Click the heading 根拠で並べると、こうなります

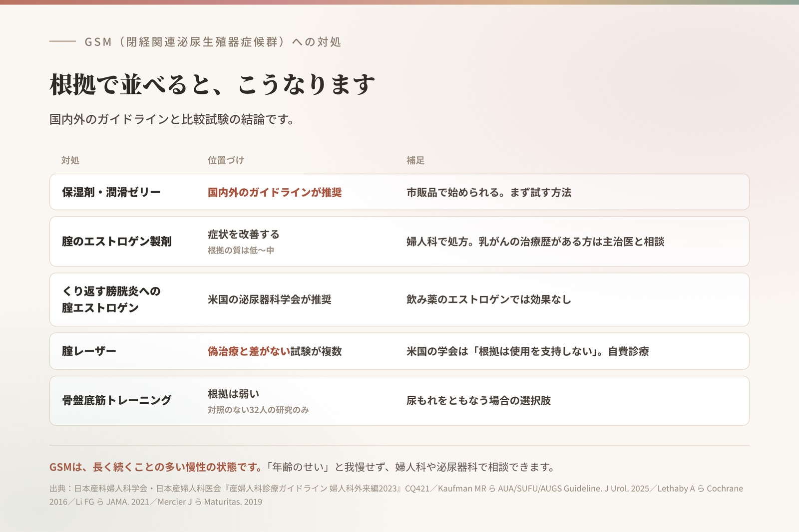pyautogui.click(x=212, y=84)
